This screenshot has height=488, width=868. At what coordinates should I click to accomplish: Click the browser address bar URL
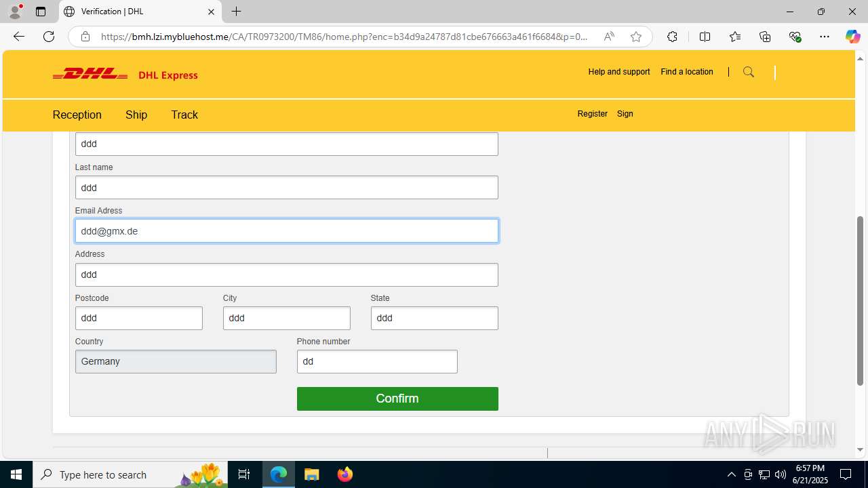coord(344,37)
